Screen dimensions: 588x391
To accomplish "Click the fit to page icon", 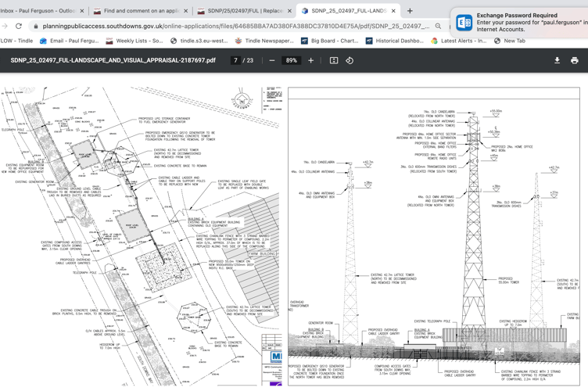I will 334,60.
